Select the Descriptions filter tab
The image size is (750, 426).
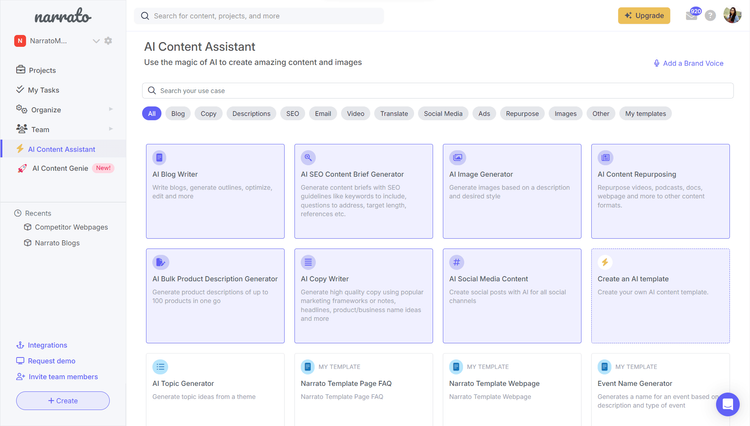point(251,113)
